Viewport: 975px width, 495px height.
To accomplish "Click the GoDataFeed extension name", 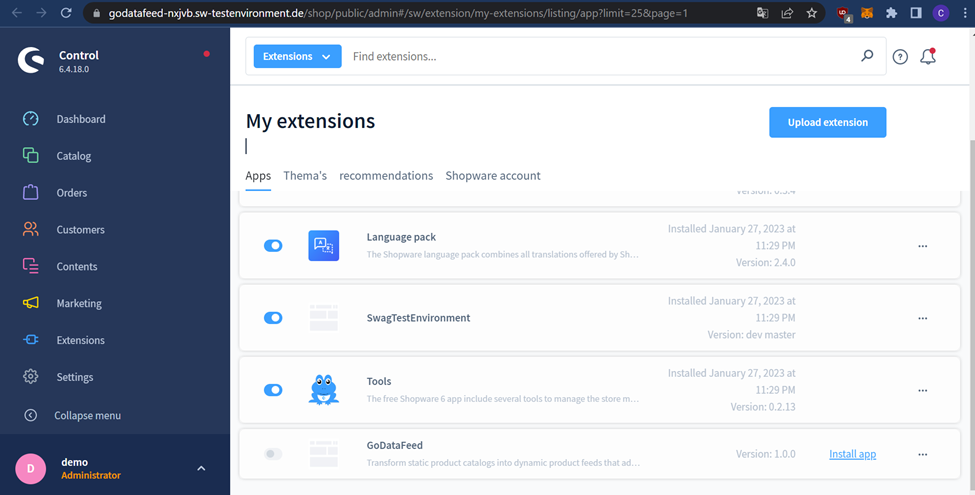I will (394, 445).
